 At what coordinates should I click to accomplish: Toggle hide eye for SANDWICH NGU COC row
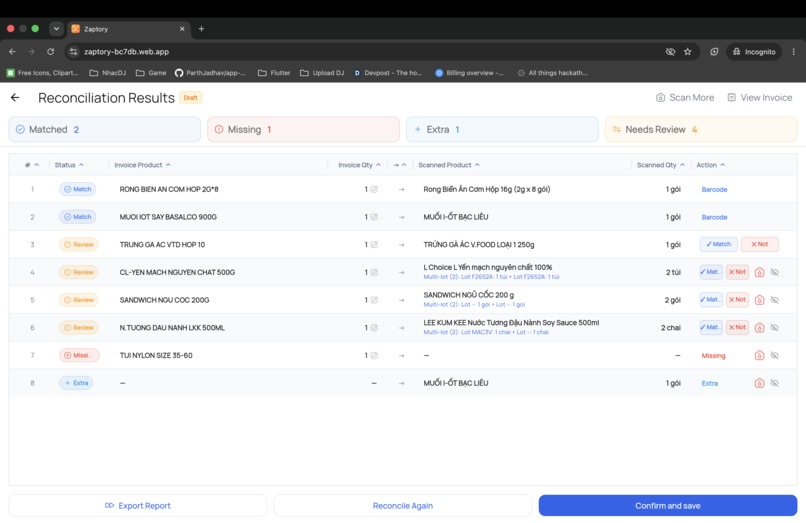click(x=775, y=300)
